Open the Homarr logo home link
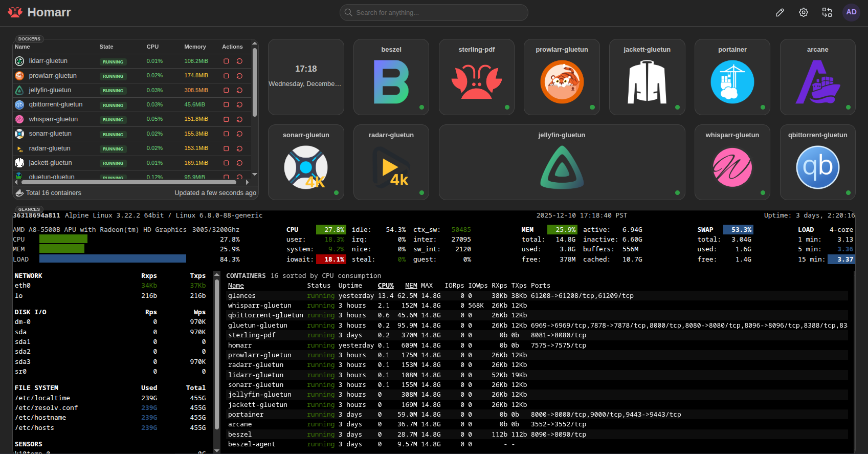 coord(39,12)
